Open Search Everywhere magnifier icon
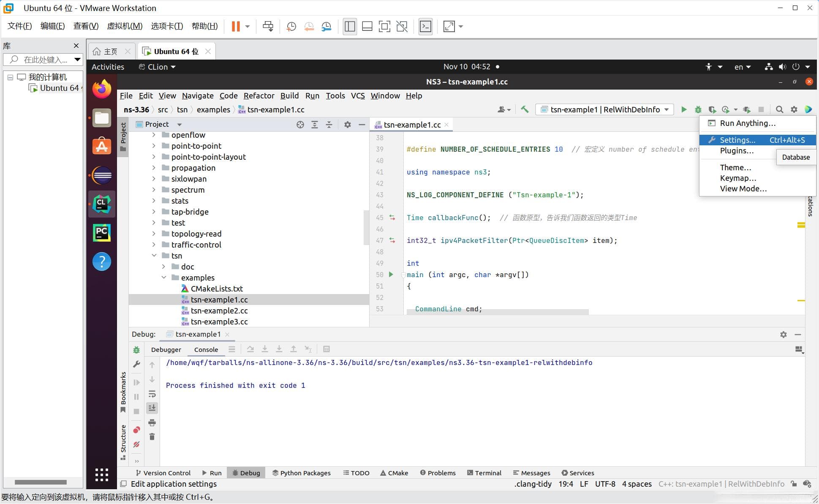Viewport: 819px width, 504px height. click(780, 109)
